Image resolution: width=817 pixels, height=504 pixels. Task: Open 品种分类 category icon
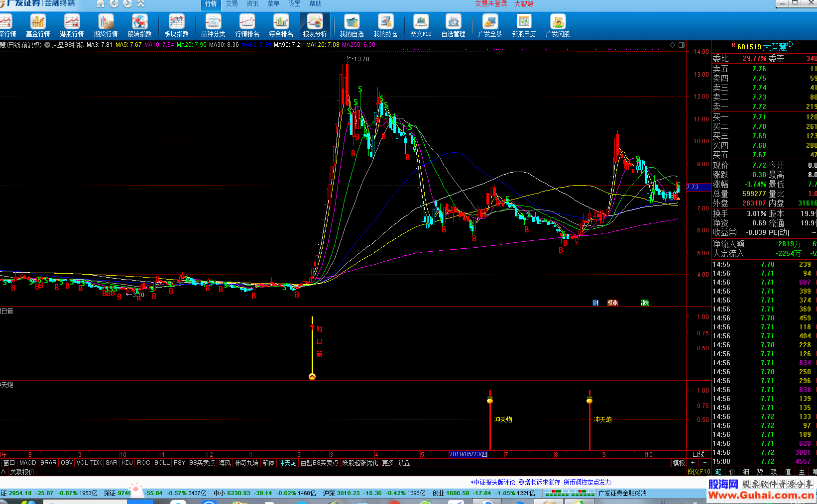(x=213, y=25)
